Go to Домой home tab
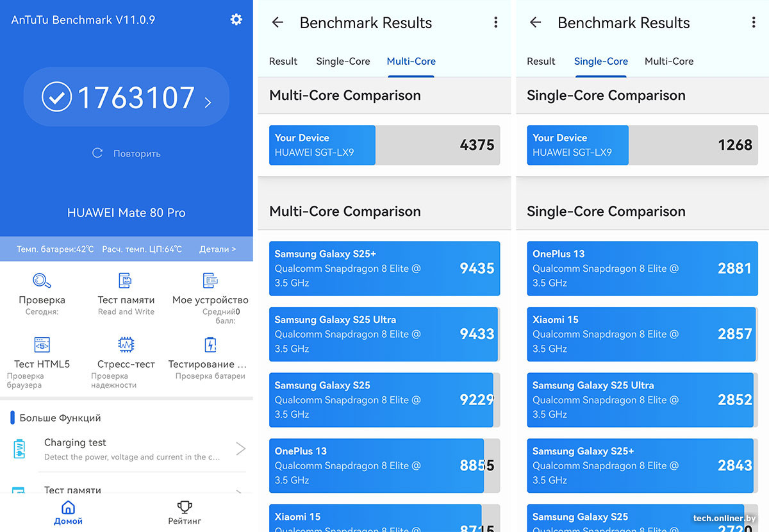Viewport: 769px width, 532px height. (68, 513)
